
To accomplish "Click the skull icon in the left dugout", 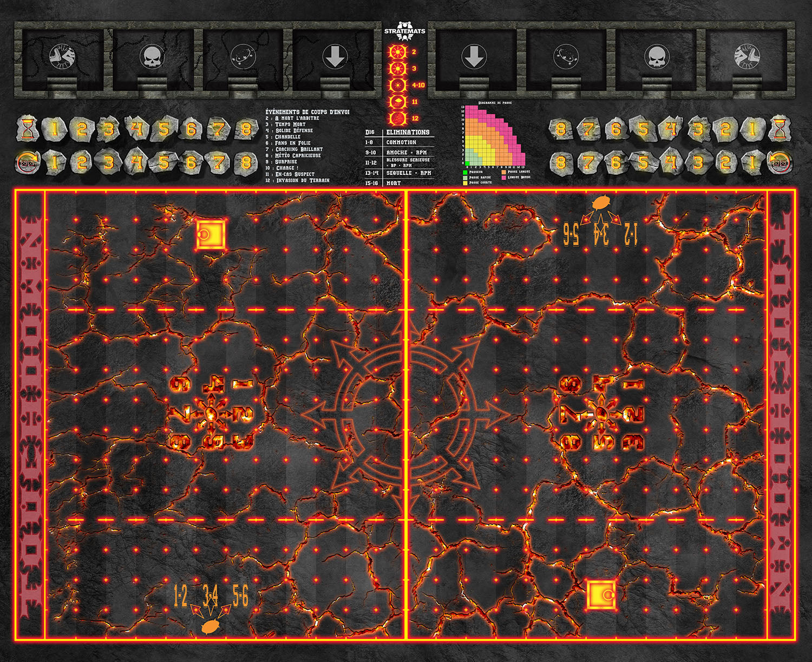I will (152, 56).
